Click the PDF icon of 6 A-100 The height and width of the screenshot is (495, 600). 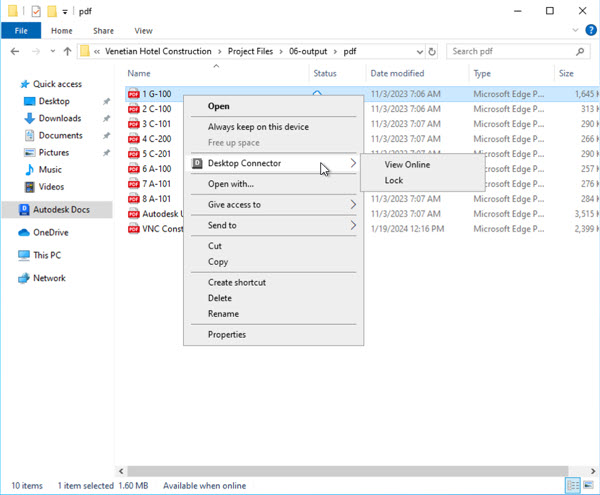tap(134, 169)
